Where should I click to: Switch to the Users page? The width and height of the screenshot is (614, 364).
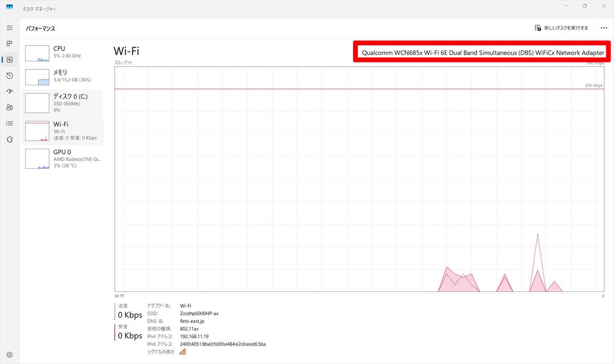9,107
